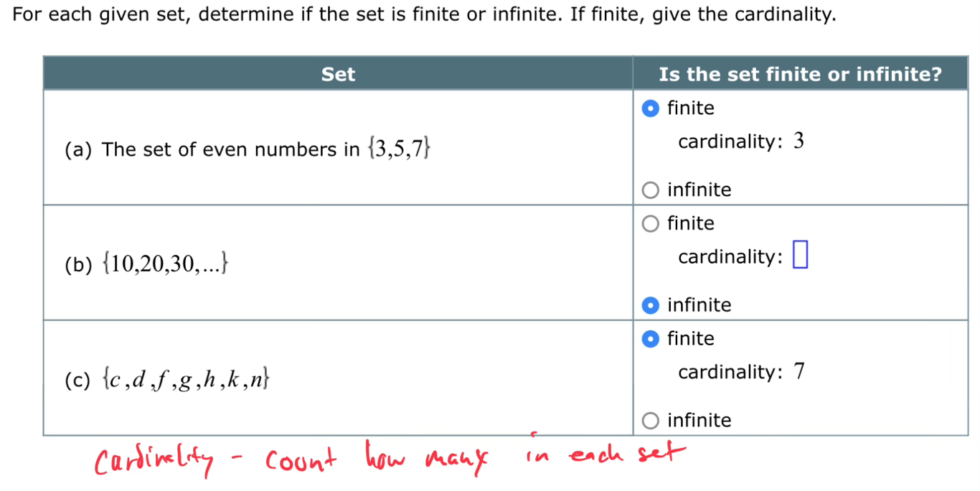Screen dimensions: 980x491
Task: Click the {10,20,30,...} set expression in row (b)
Action: (x=166, y=265)
